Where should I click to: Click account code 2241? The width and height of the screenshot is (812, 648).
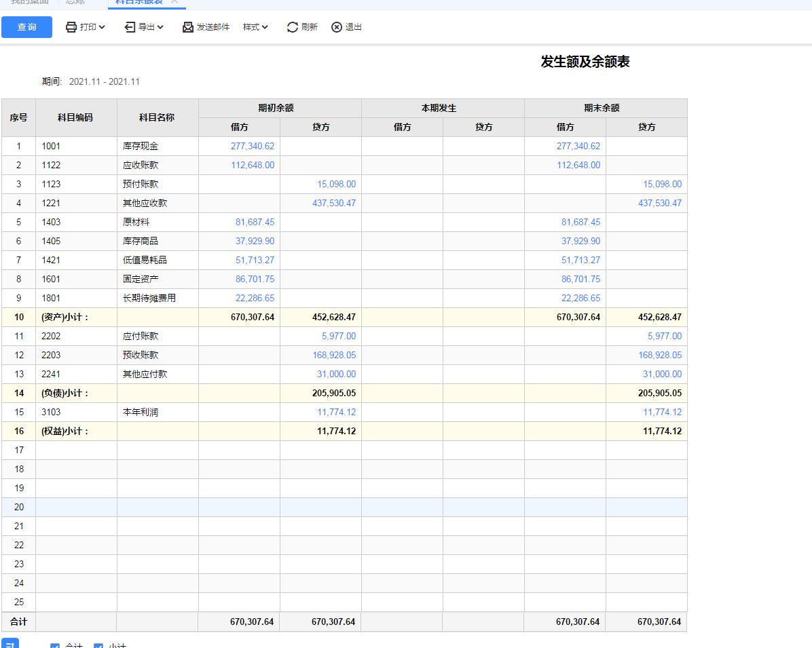coord(51,374)
